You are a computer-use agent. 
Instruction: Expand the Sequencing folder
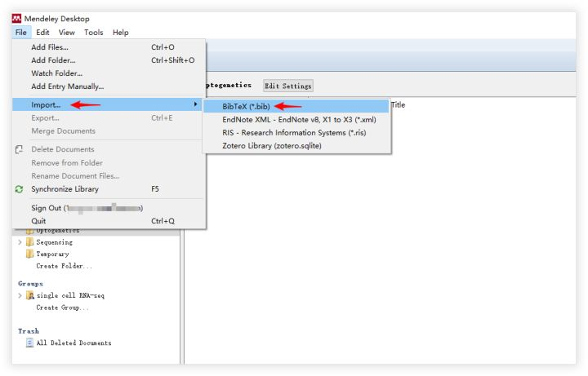coord(20,242)
